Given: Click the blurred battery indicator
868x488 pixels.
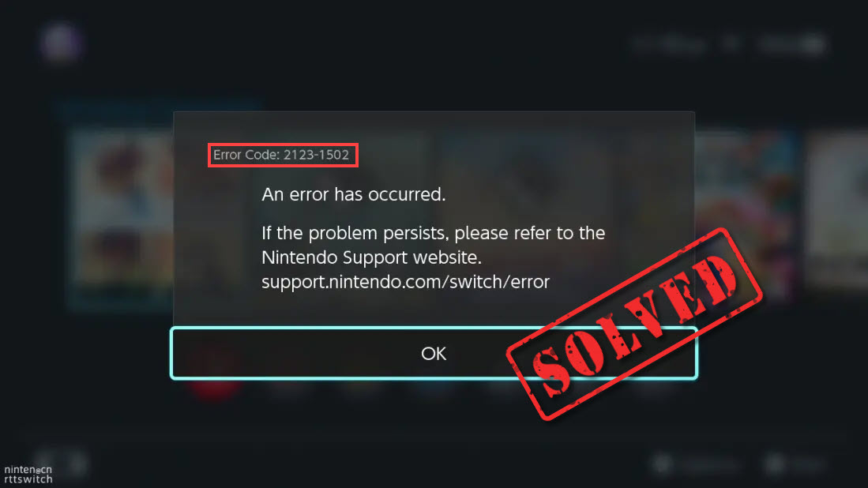Looking at the screenshot, I should pyautogui.click(x=792, y=44).
